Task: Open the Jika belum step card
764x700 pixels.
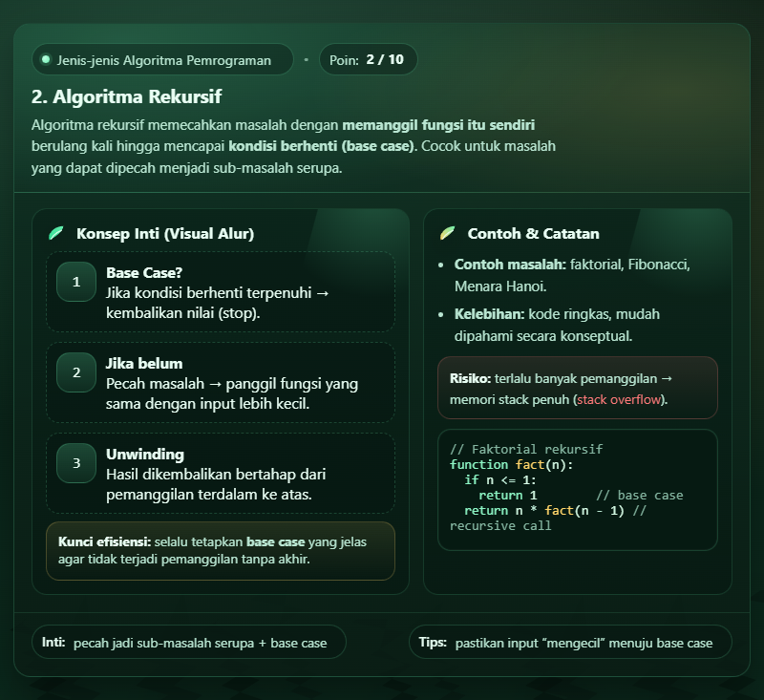Action: [221, 382]
